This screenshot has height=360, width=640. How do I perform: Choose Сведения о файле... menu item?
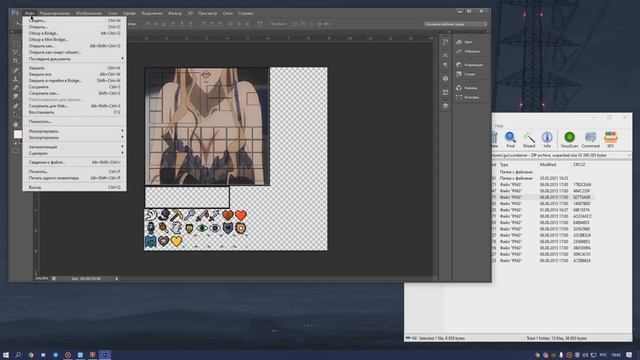74,162
